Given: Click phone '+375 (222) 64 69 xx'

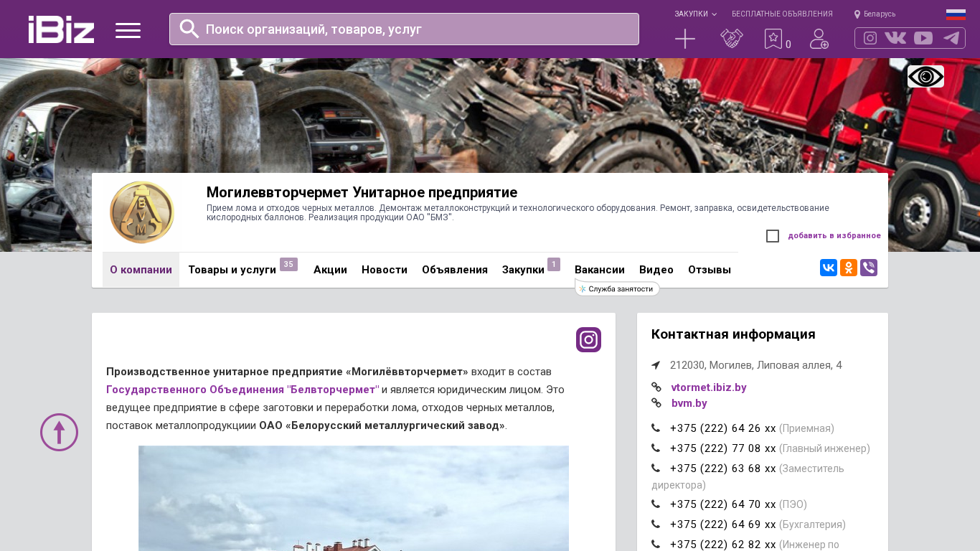Looking at the screenshot, I should point(723,524).
